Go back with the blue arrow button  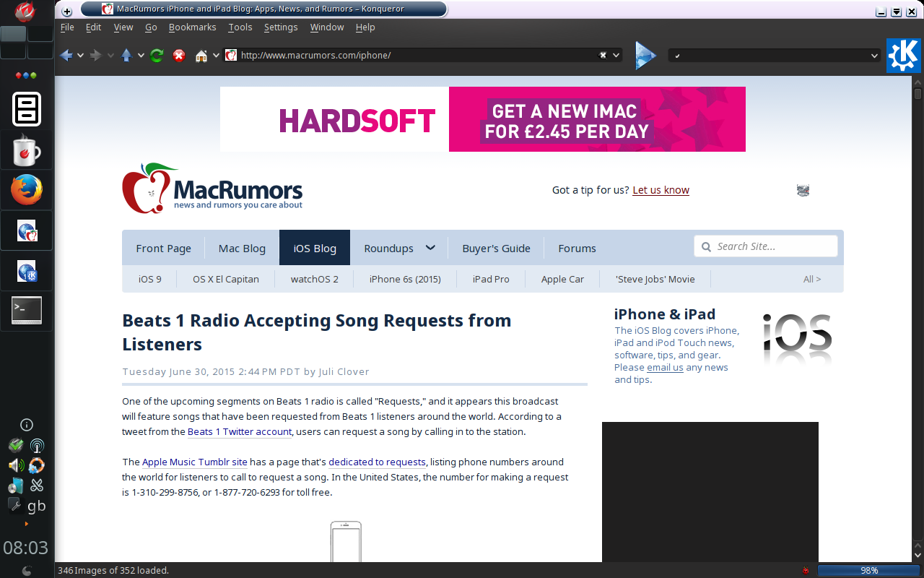point(66,55)
